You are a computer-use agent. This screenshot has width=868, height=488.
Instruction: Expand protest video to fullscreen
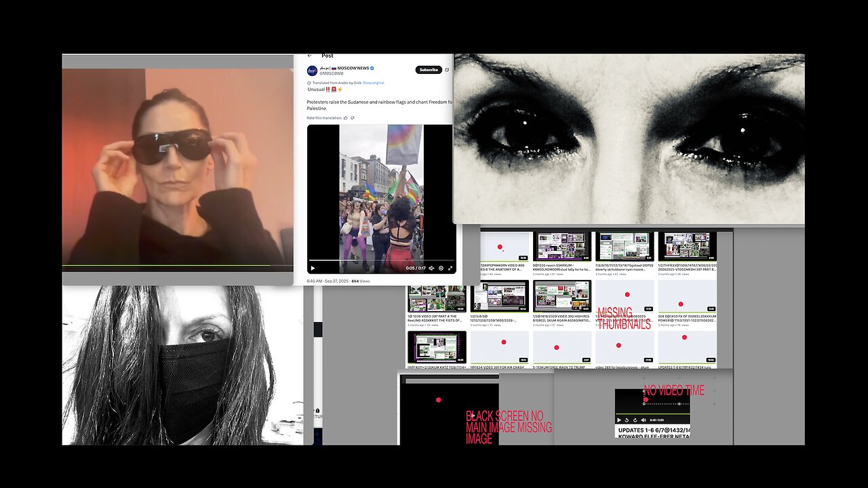point(450,268)
